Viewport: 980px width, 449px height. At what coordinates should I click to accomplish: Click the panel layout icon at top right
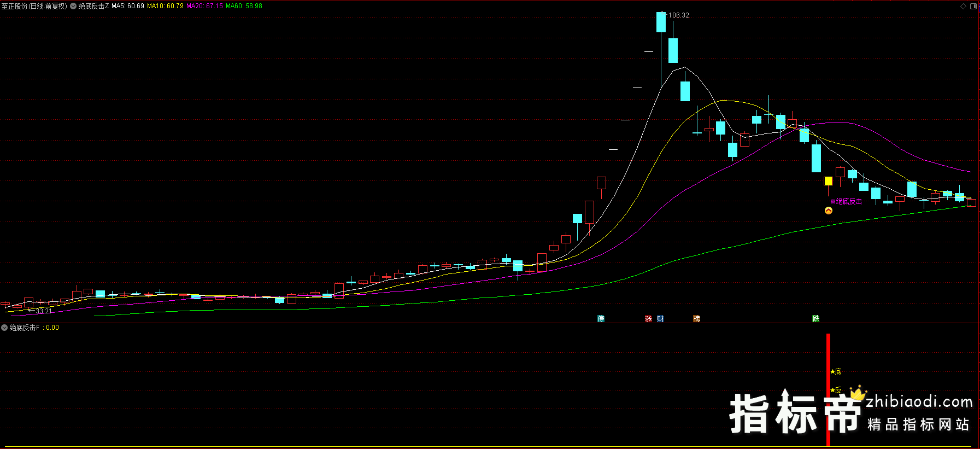click(x=973, y=6)
